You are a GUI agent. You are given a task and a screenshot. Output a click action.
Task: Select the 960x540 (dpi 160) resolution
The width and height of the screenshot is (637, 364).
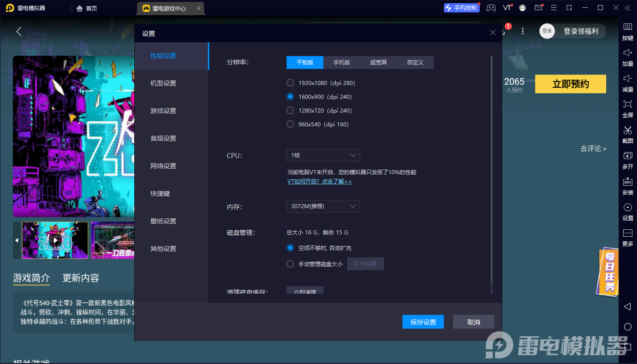[x=318, y=125]
